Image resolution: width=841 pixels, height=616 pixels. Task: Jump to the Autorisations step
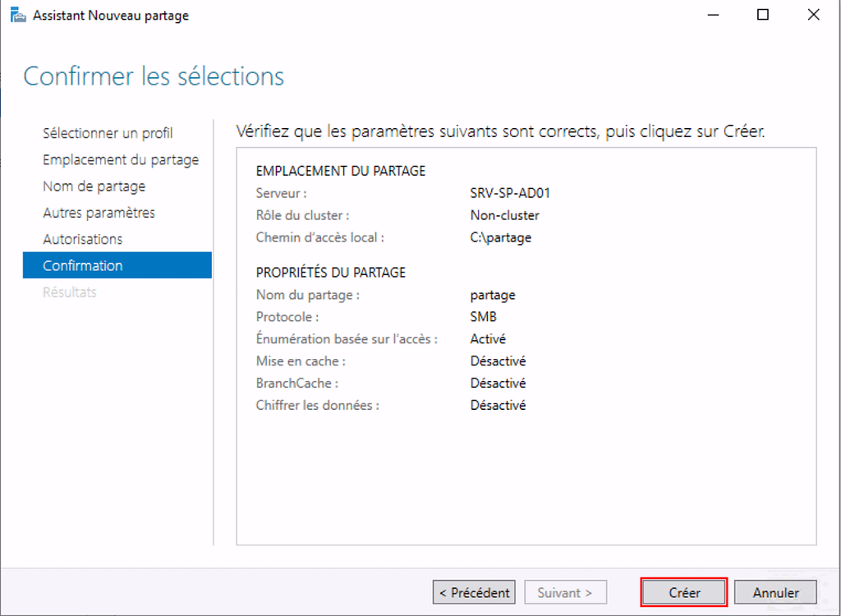tap(82, 239)
